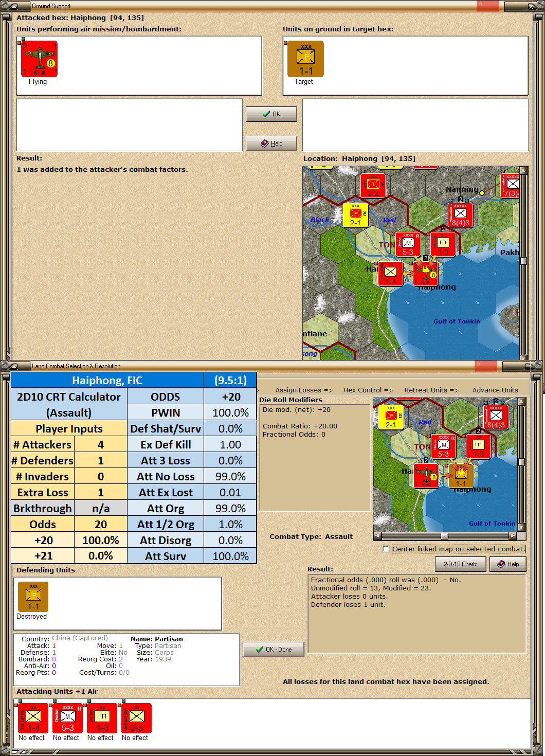Click the Ground Support map vertical scrollbar thumb
545x756 pixels.
pyautogui.click(x=523, y=261)
